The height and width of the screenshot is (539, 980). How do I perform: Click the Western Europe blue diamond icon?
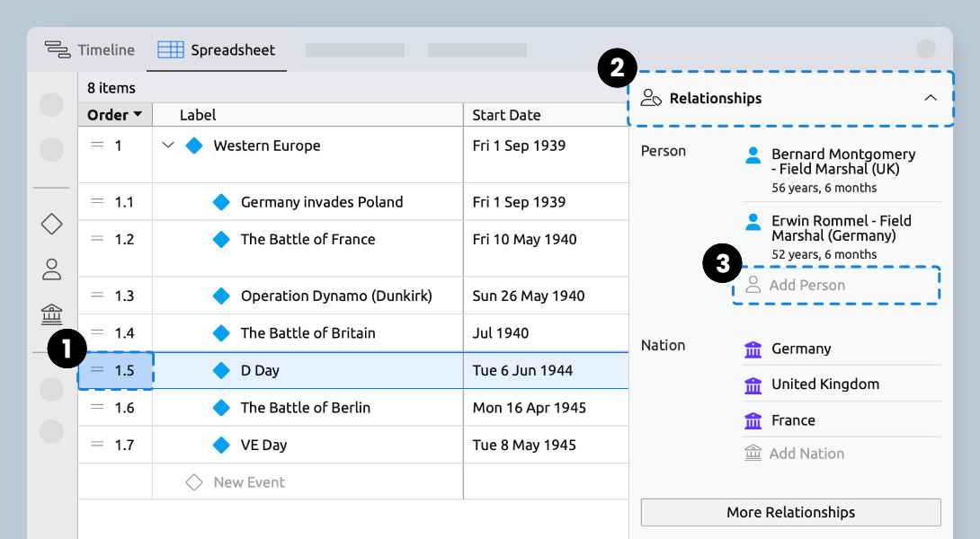(194, 146)
